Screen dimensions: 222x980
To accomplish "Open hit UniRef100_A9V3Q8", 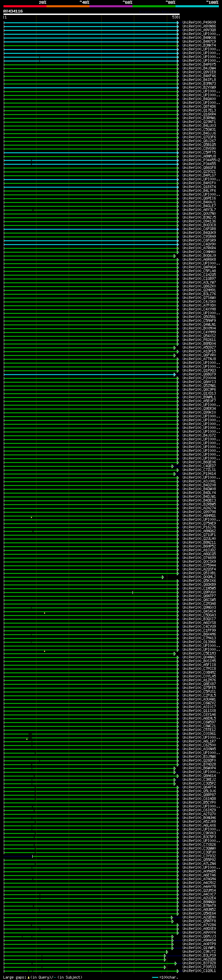I will pyautogui.click(x=199, y=30).
